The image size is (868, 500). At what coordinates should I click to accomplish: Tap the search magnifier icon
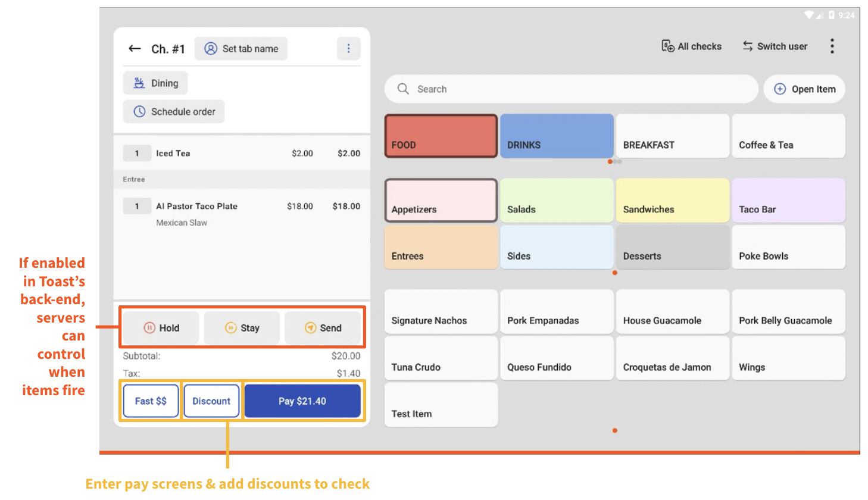point(403,89)
